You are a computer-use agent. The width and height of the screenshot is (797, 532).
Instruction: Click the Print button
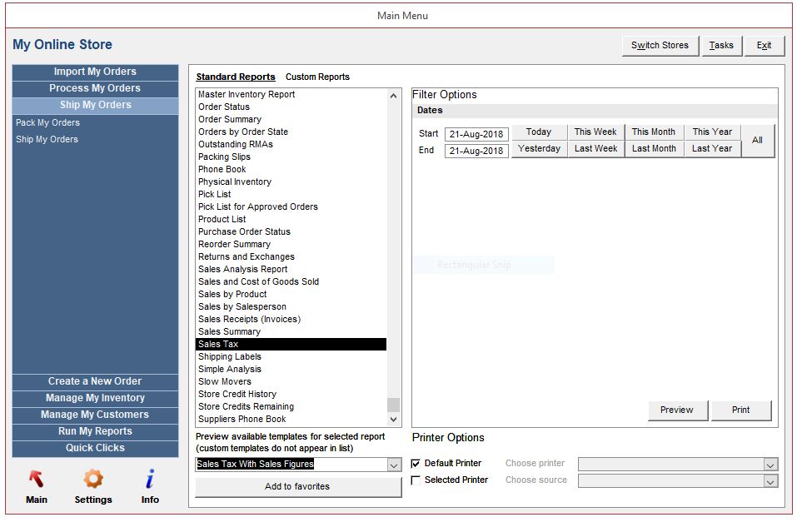(x=741, y=410)
